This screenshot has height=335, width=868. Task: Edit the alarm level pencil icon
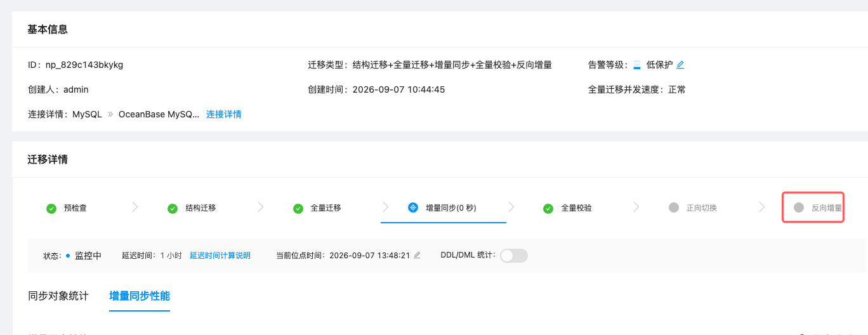coord(680,65)
